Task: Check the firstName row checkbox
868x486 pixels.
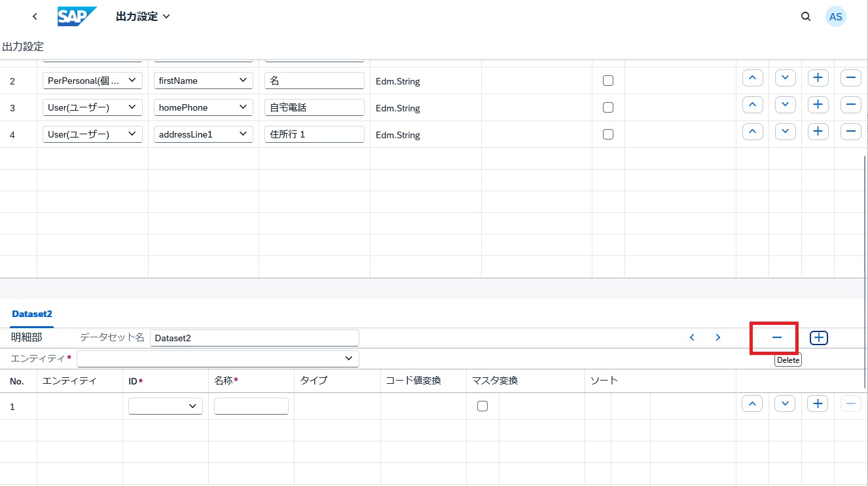Action: (608, 81)
